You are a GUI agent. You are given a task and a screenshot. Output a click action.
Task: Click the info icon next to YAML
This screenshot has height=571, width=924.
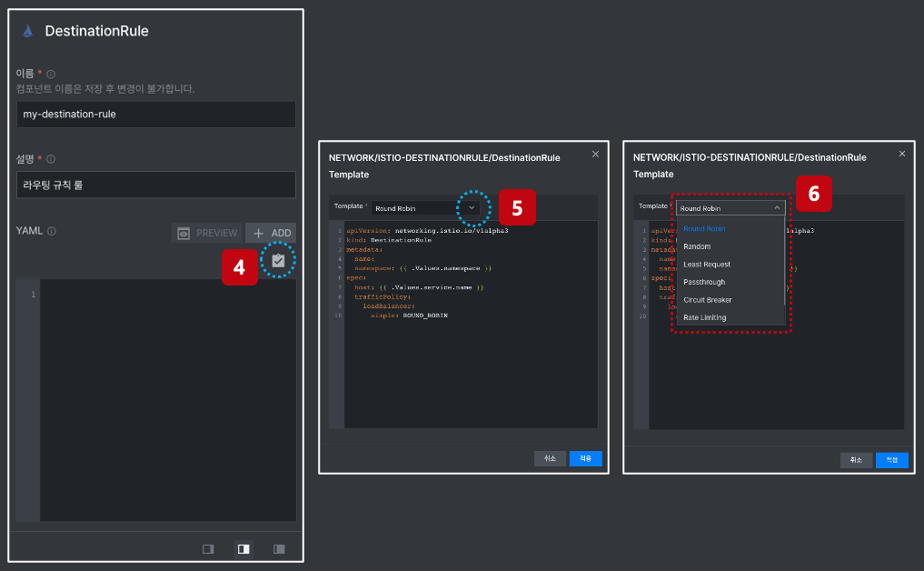[51, 231]
